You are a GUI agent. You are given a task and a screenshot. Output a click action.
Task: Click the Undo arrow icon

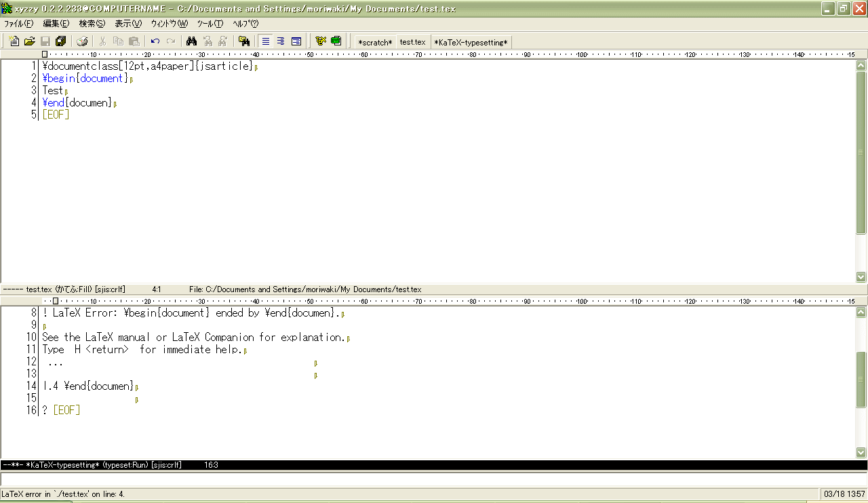tap(155, 41)
